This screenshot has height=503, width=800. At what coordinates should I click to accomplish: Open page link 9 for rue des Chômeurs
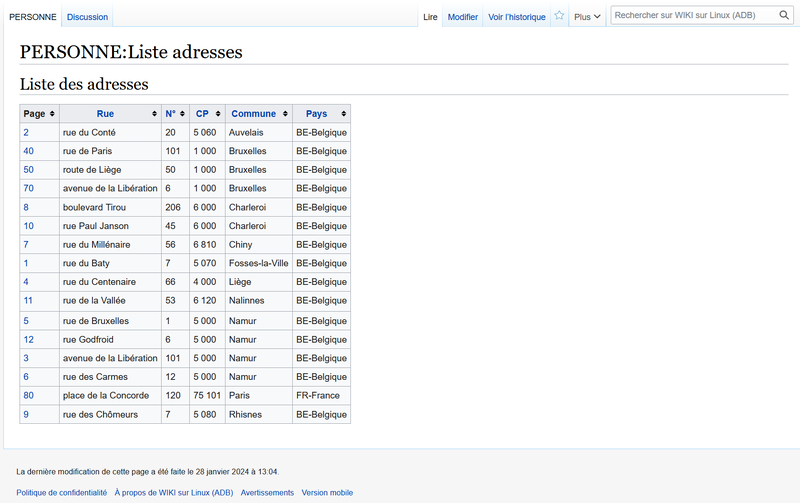click(26, 415)
